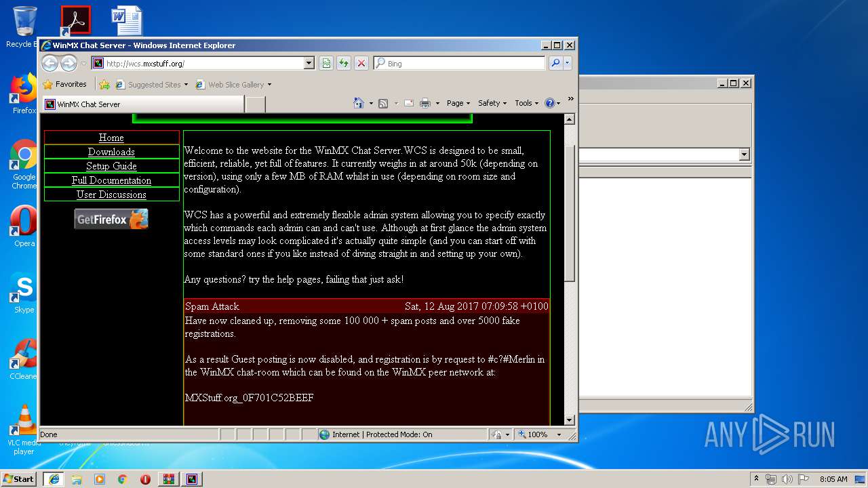The width and height of the screenshot is (868, 488).
Task: Open search provider options dropdown
Action: point(568,63)
